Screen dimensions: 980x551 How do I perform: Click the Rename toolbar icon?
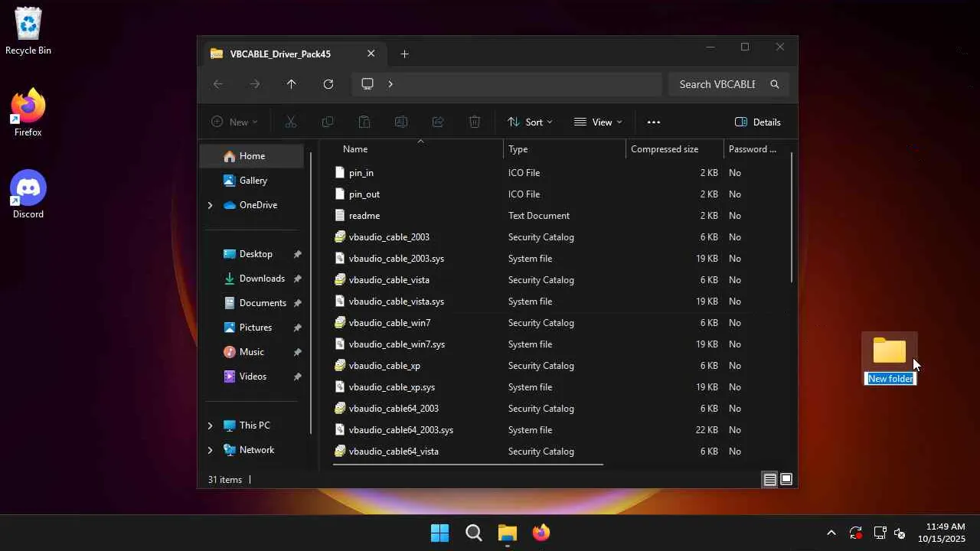(x=401, y=122)
